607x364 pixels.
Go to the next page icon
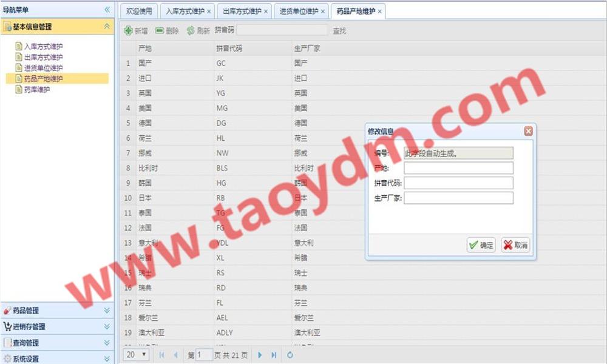(260, 355)
